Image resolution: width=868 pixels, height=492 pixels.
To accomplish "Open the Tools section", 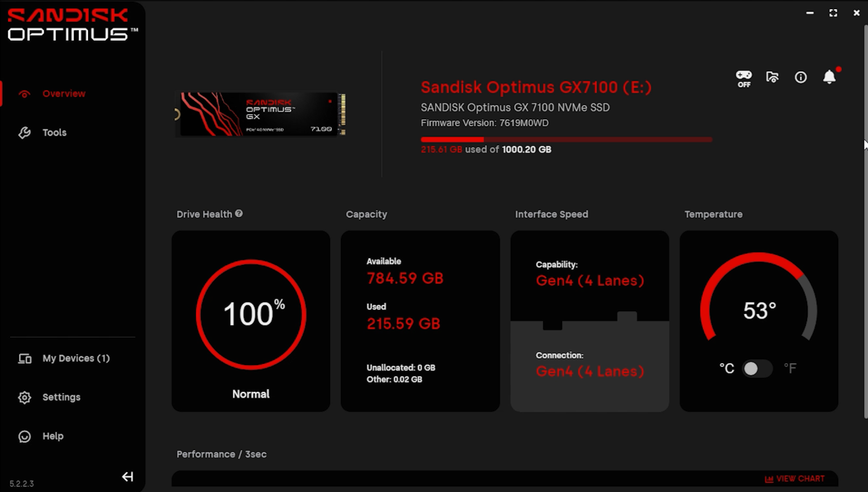I will point(54,132).
